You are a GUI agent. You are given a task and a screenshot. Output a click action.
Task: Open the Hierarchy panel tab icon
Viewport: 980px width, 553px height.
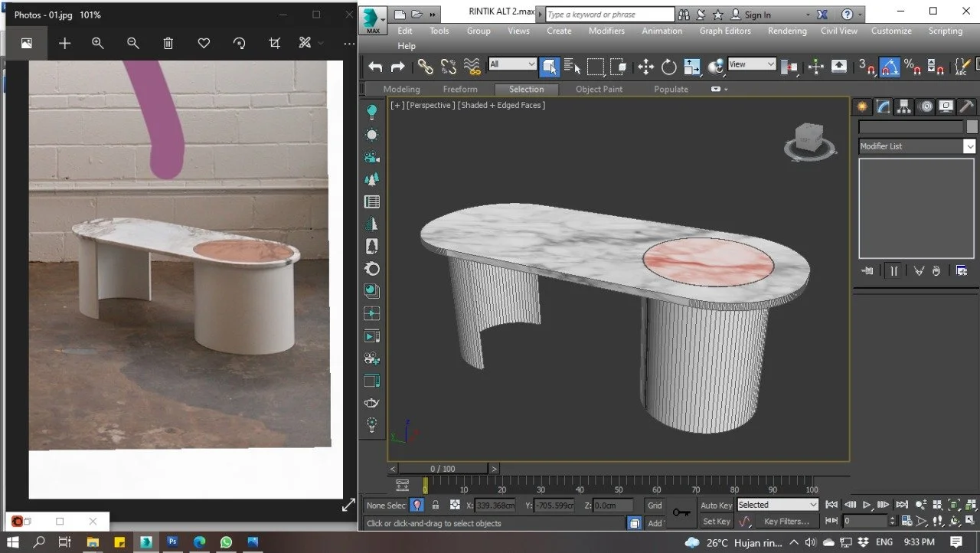point(904,106)
